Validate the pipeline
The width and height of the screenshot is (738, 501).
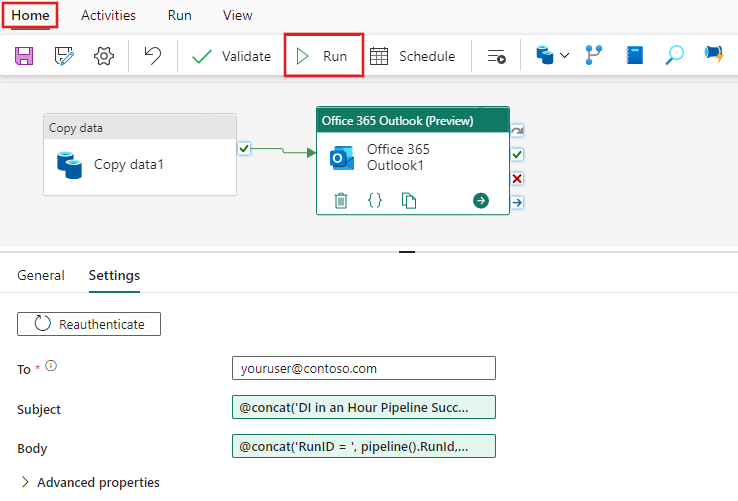click(231, 56)
